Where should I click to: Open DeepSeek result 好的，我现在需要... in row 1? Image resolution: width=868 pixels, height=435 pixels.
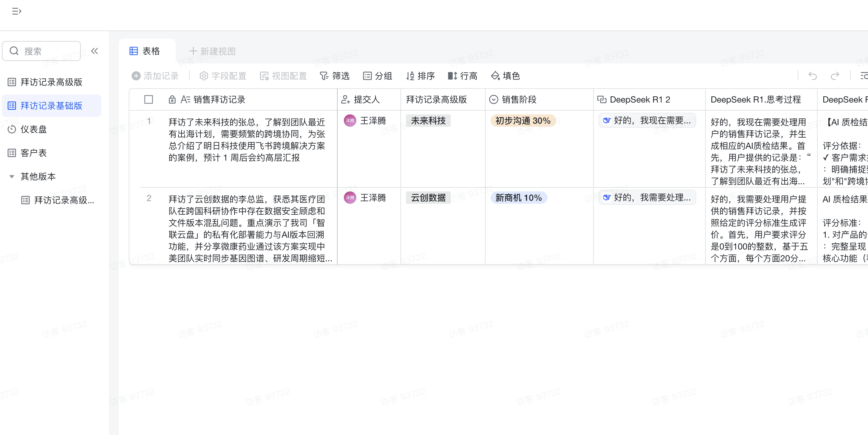tap(647, 121)
